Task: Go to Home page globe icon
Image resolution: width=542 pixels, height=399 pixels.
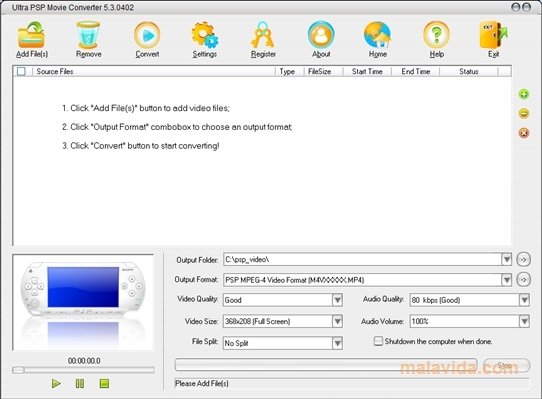Action: coord(377,35)
